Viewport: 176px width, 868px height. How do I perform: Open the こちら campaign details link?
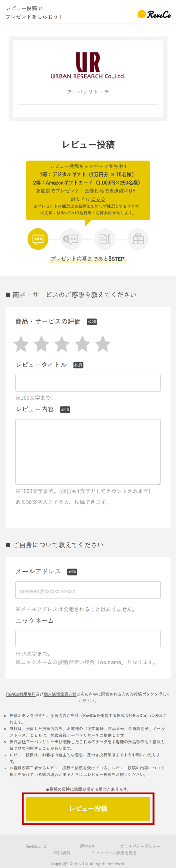pos(98,199)
